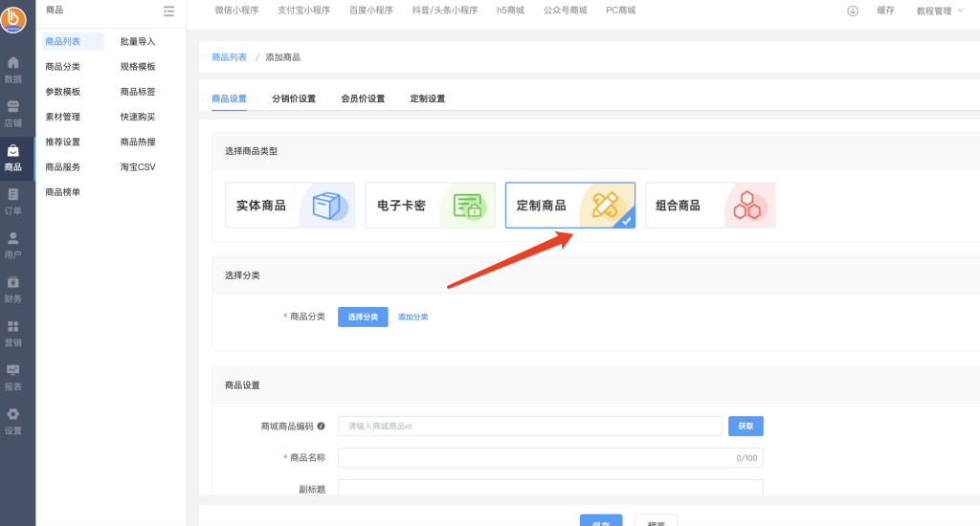Collapse the 商品 submenu with hamburger icon
The height and width of the screenshot is (526, 980).
coord(168,11)
